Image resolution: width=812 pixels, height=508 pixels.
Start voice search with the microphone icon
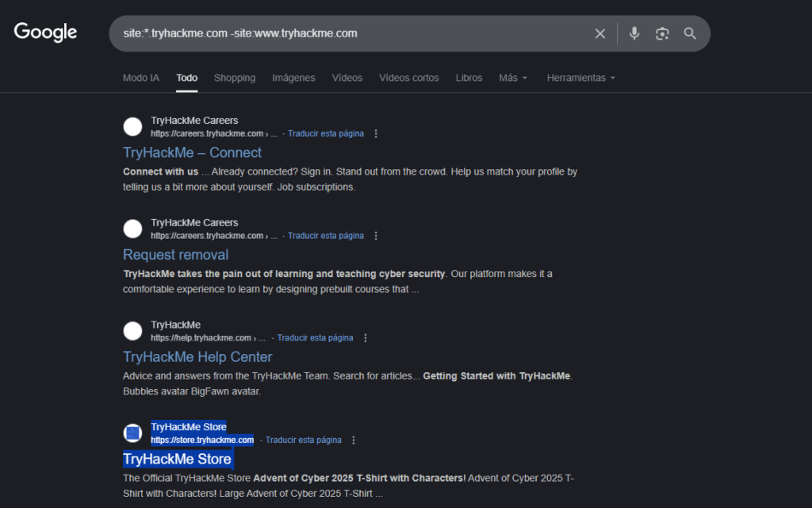634,33
